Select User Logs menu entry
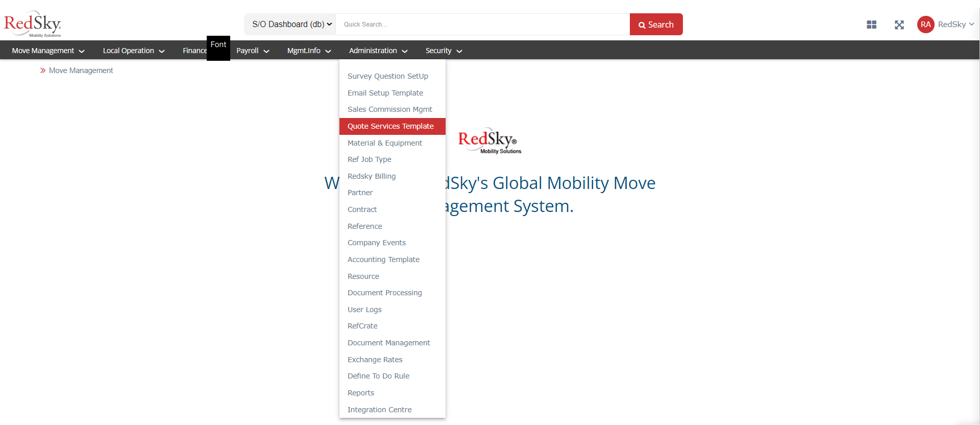Image resolution: width=980 pixels, height=425 pixels. pyautogui.click(x=392, y=310)
